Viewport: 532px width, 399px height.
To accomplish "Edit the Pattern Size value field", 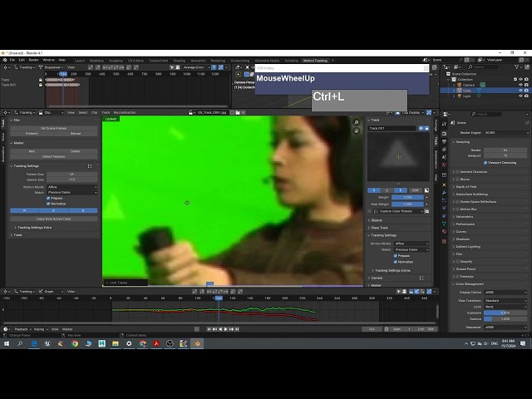I will coord(72,175).
